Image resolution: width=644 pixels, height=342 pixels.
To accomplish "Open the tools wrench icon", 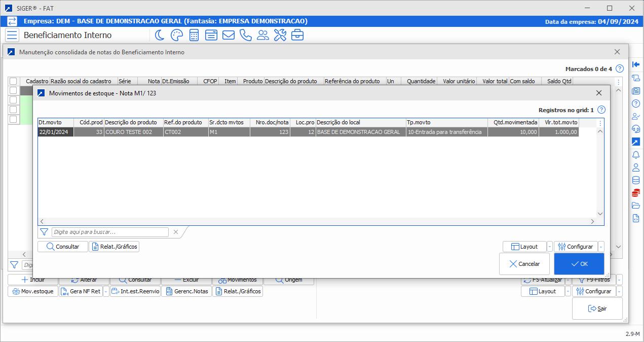I will click(x=280, y=35).
